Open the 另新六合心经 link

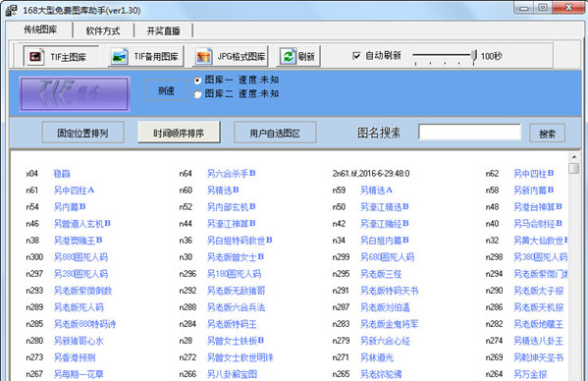click(x=385, y=341)
